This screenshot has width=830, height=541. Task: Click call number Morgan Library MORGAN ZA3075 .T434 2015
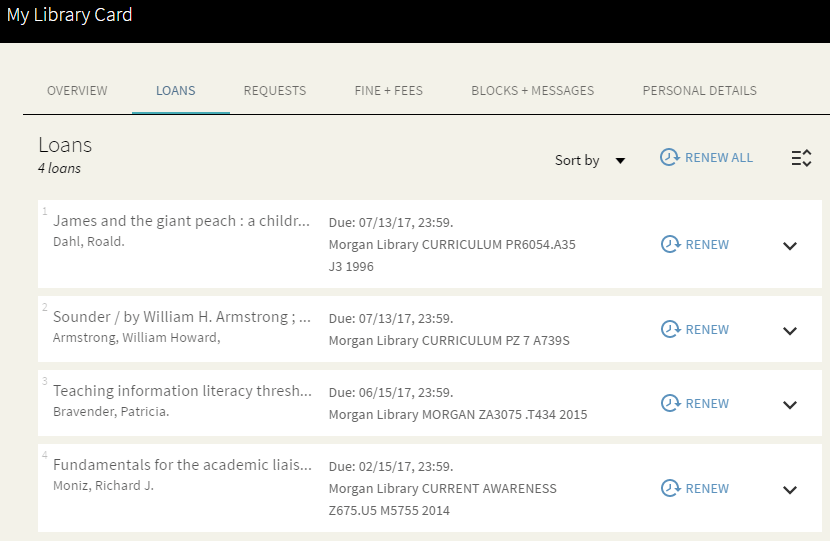(458, 414)
